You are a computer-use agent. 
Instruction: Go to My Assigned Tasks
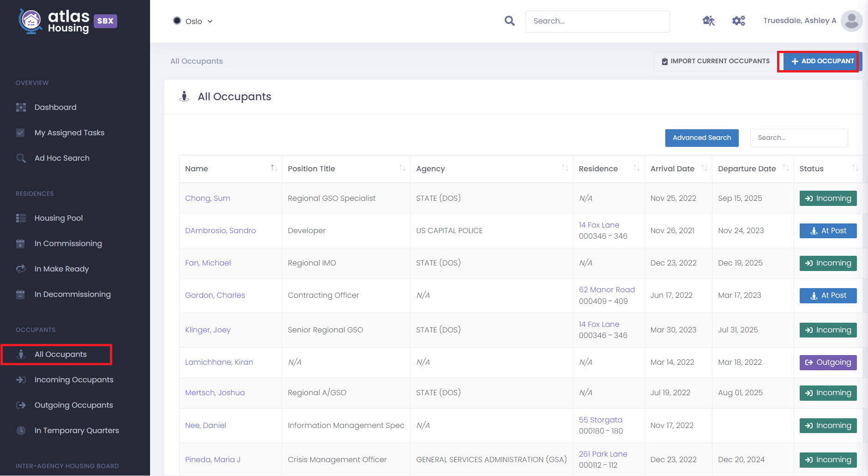click(x=69, y=133)
